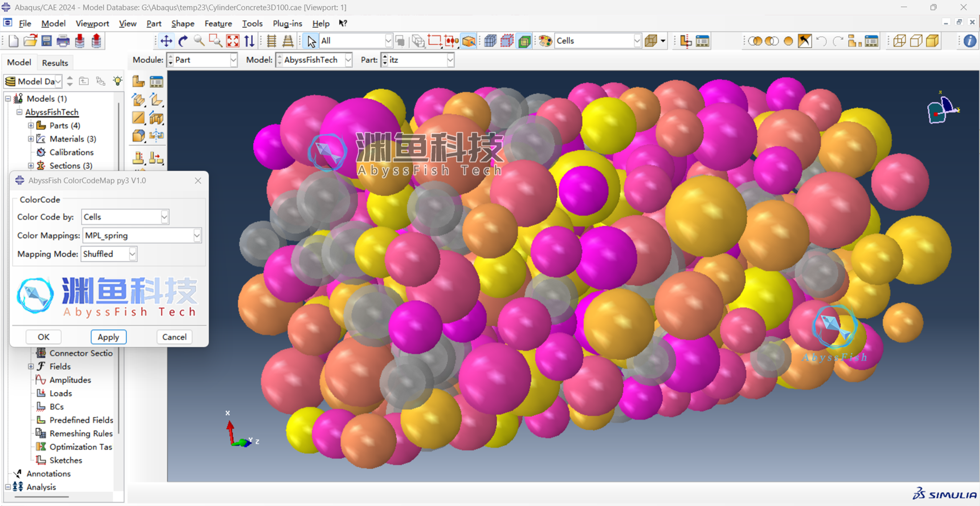Screen dimensions: 980x506
Task: Open the File menu
Action: click(x=25, y=24)
